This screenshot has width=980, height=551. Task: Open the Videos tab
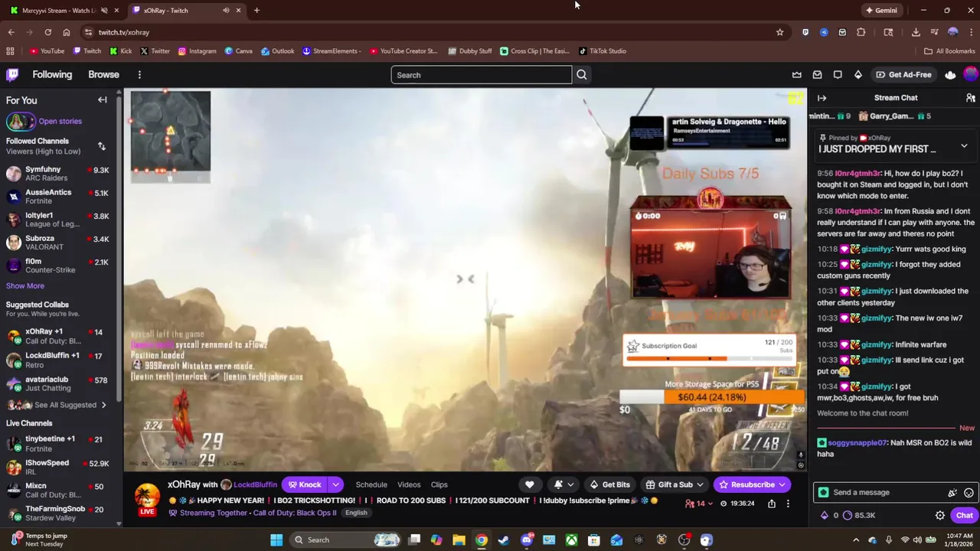[409, 484]
